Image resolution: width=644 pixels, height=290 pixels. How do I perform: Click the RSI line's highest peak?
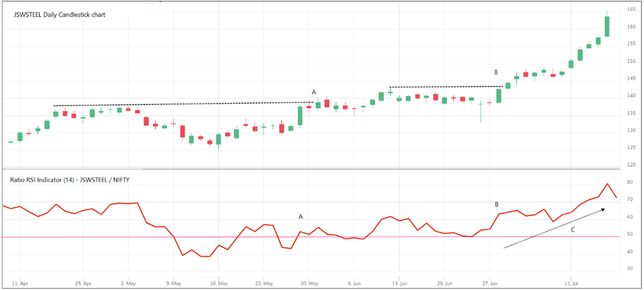[x=607, y=184]
